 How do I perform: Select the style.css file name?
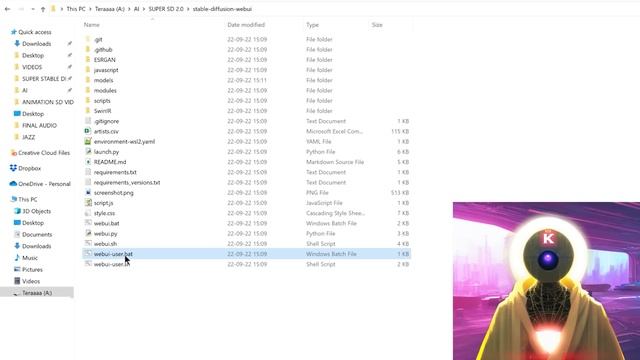(x=104, y=213)
